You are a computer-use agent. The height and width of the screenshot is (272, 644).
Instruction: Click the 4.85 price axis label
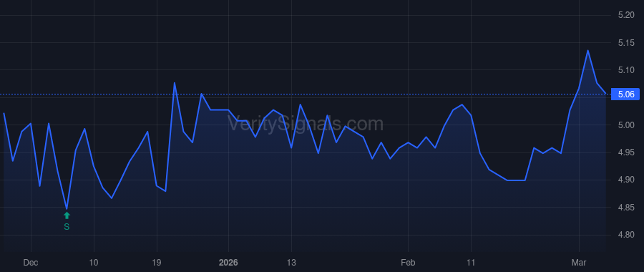(x=626, y=208)
